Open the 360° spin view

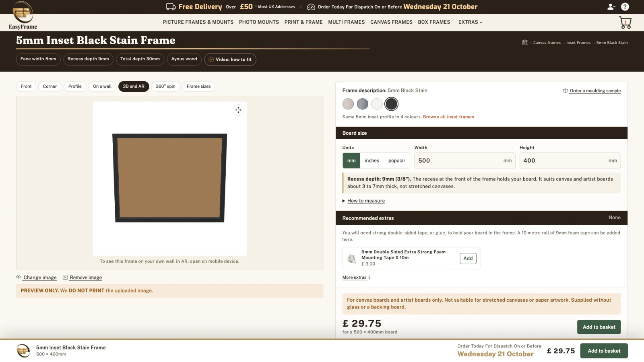(x=165, y=86)
